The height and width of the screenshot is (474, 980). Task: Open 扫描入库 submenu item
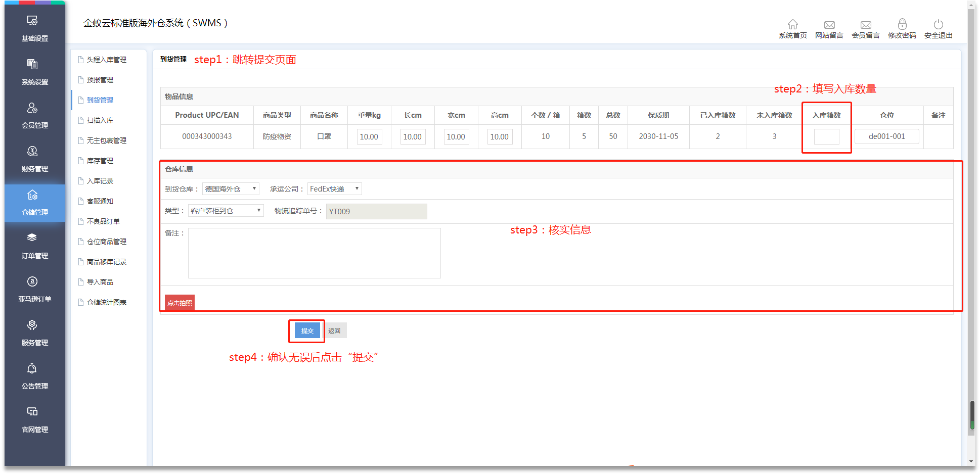click(x=100, y=120)
